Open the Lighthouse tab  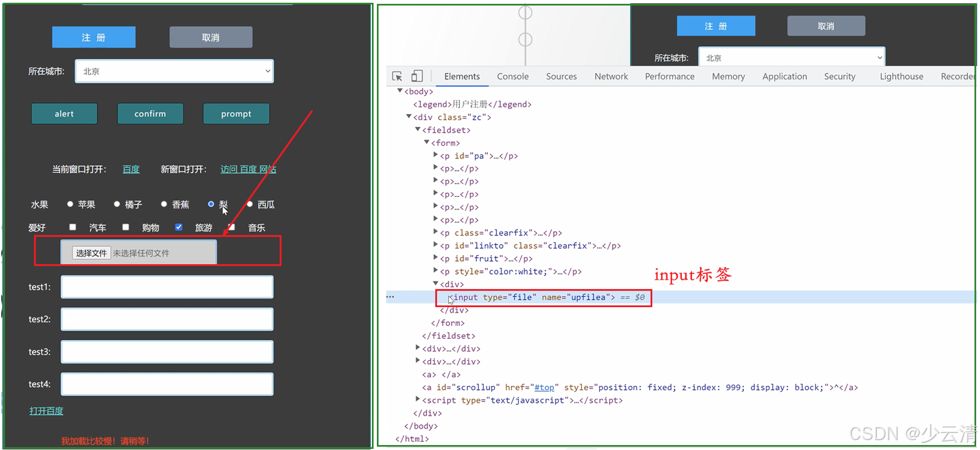[901, 77]
